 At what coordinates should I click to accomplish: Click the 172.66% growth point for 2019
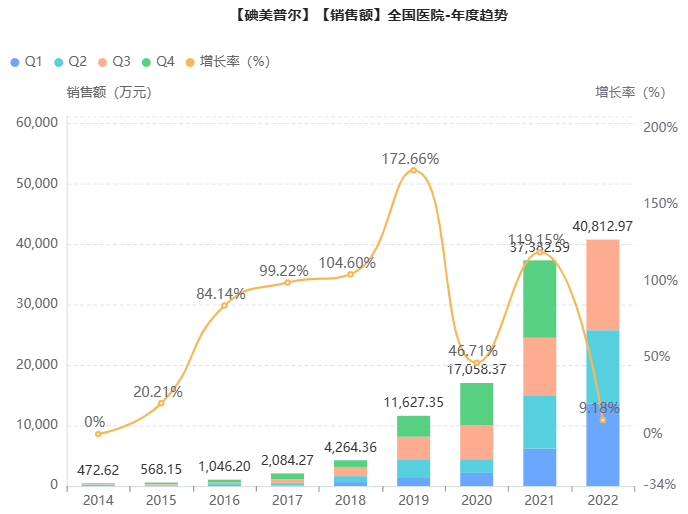coord(413,170)
